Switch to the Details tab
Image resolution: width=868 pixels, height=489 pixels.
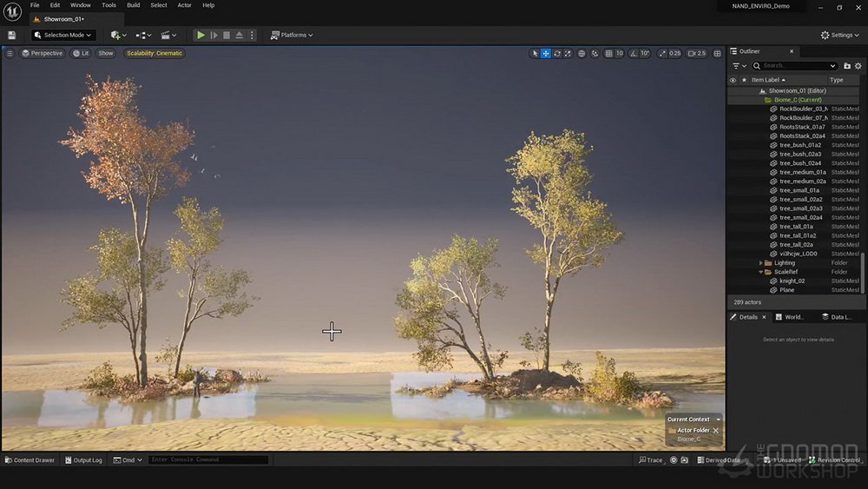[x=747, y=317]
